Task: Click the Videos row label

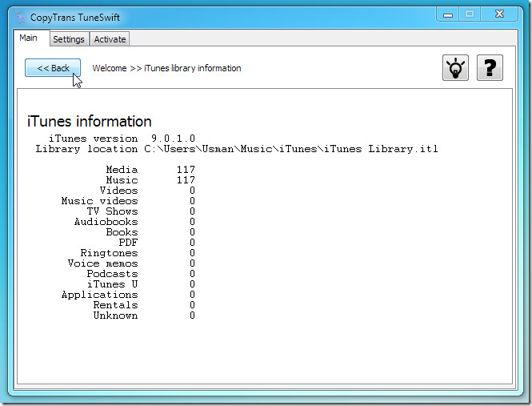Action: click(x=118, y=191)
